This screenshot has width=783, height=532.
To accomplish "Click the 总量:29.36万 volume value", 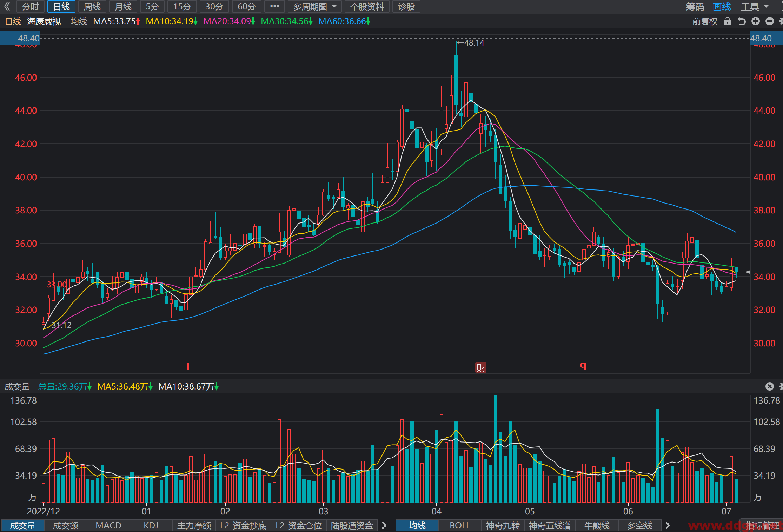I will click(65, 387).
